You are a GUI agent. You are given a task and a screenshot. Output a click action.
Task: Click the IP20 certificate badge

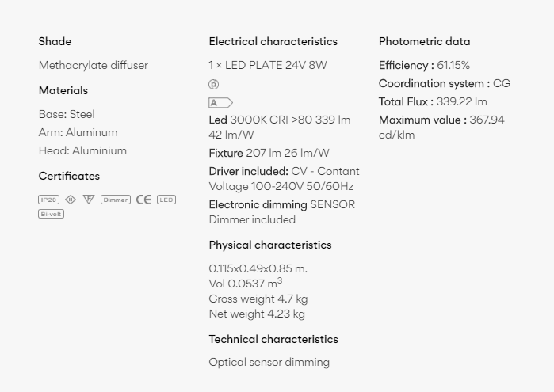49,200
